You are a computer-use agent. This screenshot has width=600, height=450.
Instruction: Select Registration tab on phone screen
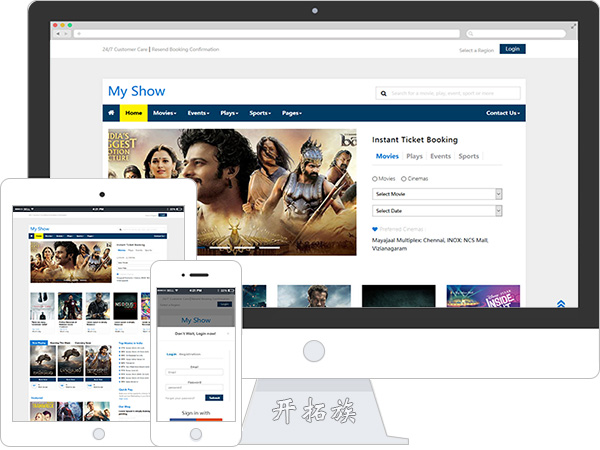pyautogui.click(x=190, y=354)
